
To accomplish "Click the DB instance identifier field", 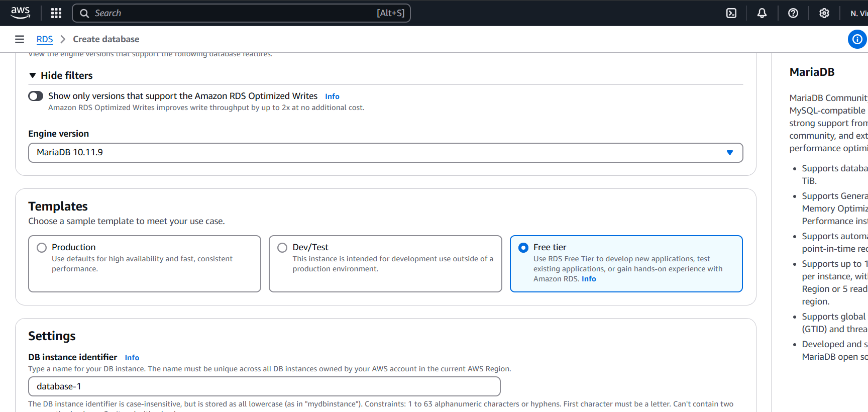I will coord(264,386).
